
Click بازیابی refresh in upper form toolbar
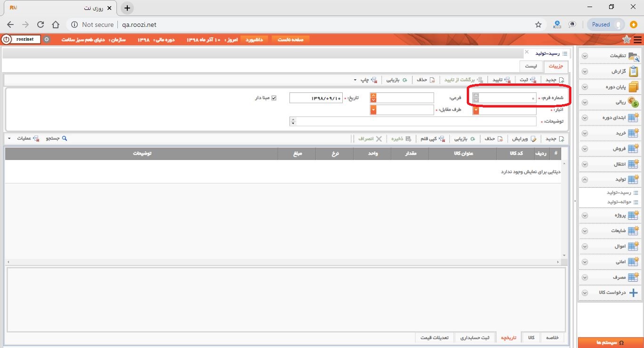[396, 80]
